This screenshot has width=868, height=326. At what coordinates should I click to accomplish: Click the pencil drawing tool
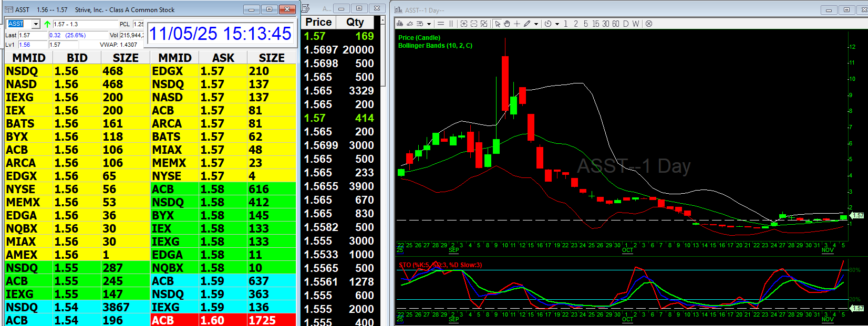coord(527,24)
